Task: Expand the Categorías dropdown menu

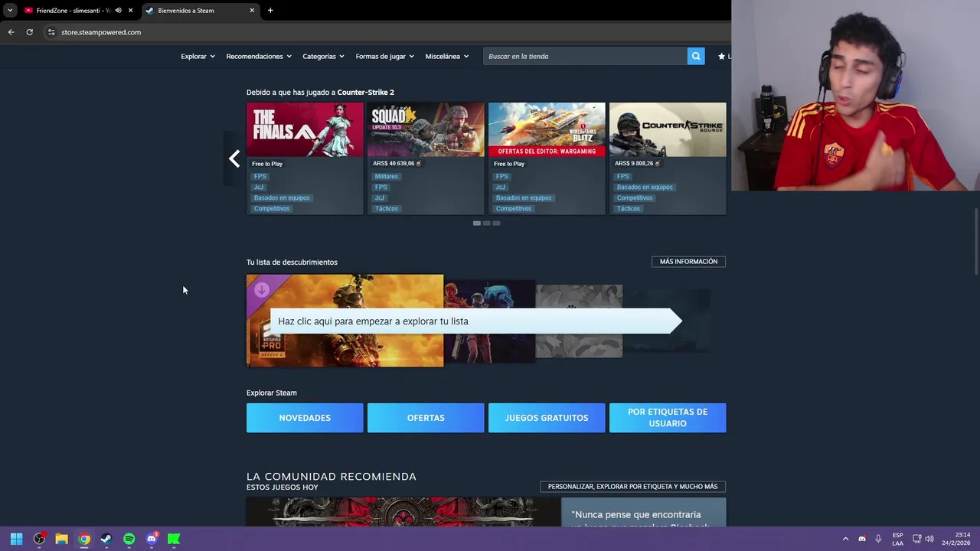Action: click(x=323, y=56)
